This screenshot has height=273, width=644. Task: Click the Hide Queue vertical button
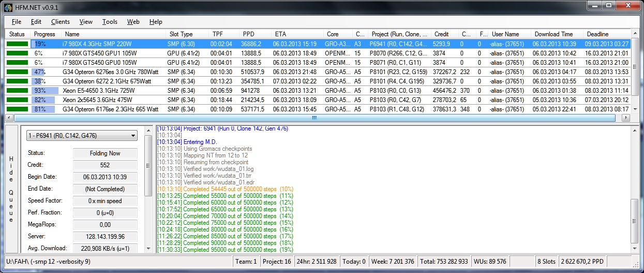11,189
